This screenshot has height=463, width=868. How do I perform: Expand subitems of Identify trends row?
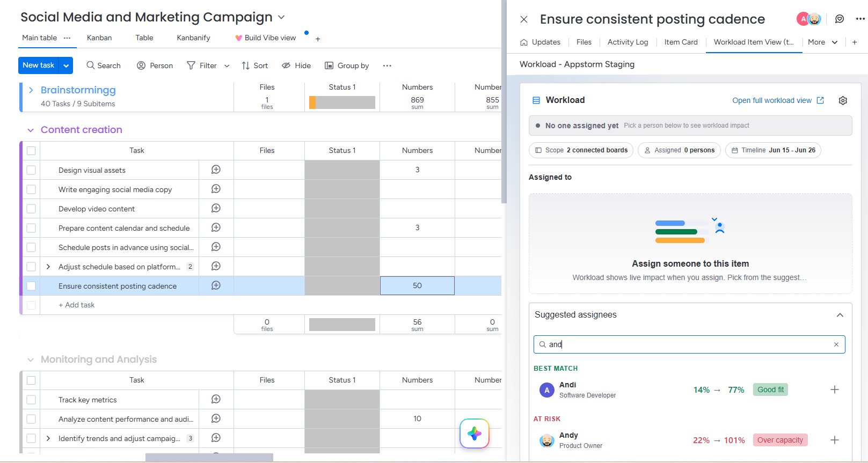(x=48, y=438)
